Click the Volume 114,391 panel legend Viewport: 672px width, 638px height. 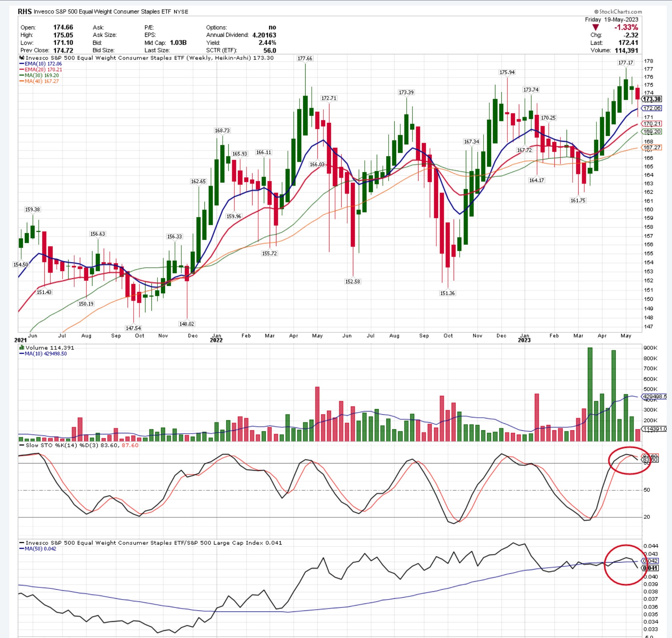pyautogui.click(x=47, y=347)
